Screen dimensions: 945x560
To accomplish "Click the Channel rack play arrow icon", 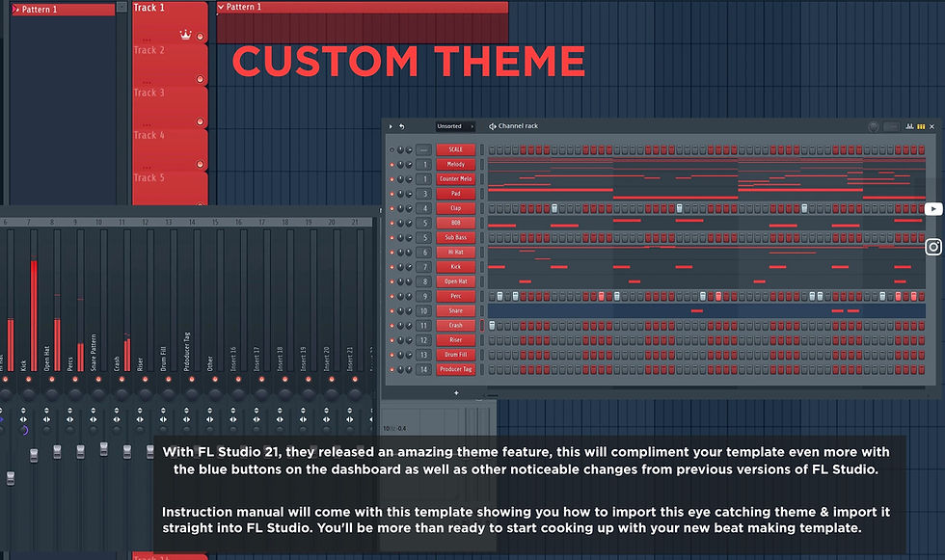I will (391, 126).
